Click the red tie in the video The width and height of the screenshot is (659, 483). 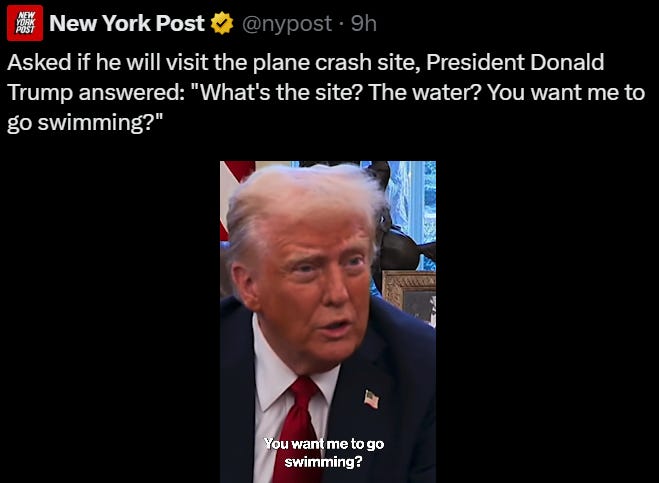pos(297,429)
